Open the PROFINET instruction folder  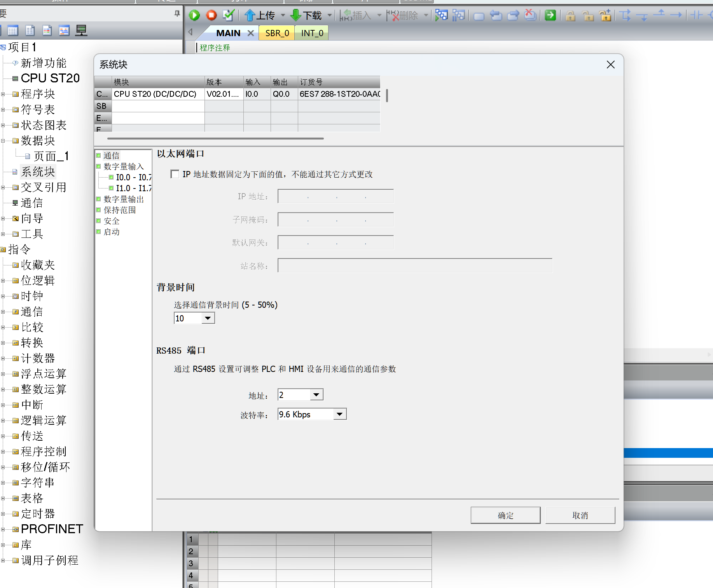click(52, 529)
